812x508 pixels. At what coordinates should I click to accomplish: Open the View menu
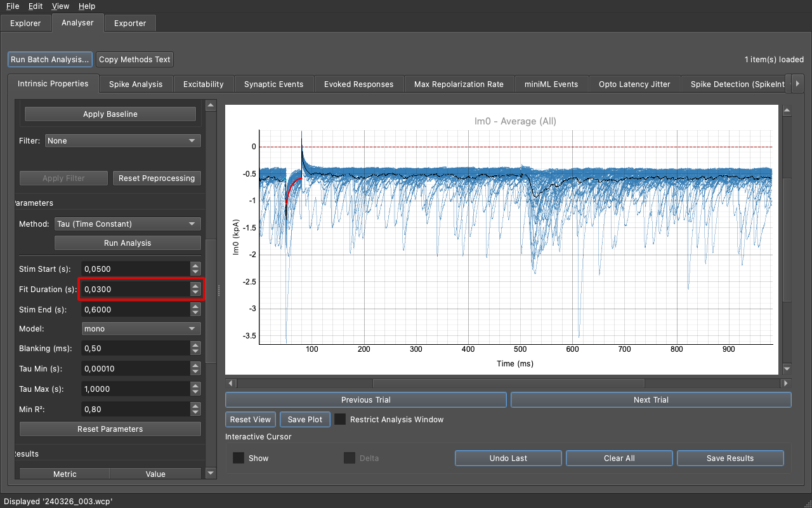(x=61, y=6)
